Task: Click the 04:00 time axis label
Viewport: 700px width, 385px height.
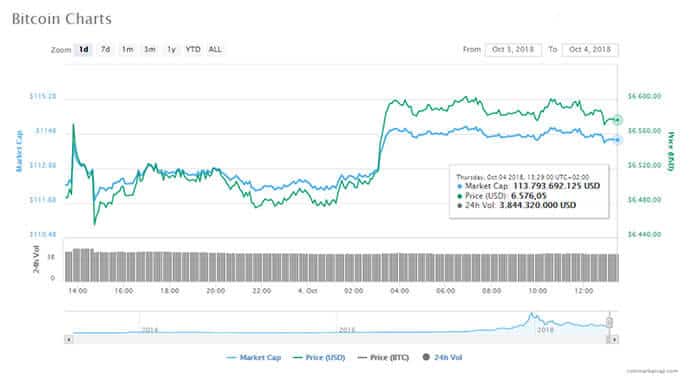Action: point(400,291)
